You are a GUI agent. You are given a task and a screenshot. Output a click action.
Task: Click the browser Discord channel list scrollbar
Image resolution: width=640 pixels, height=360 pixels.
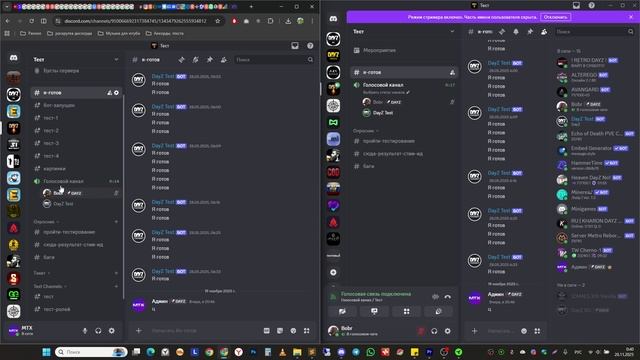point(123,196)
